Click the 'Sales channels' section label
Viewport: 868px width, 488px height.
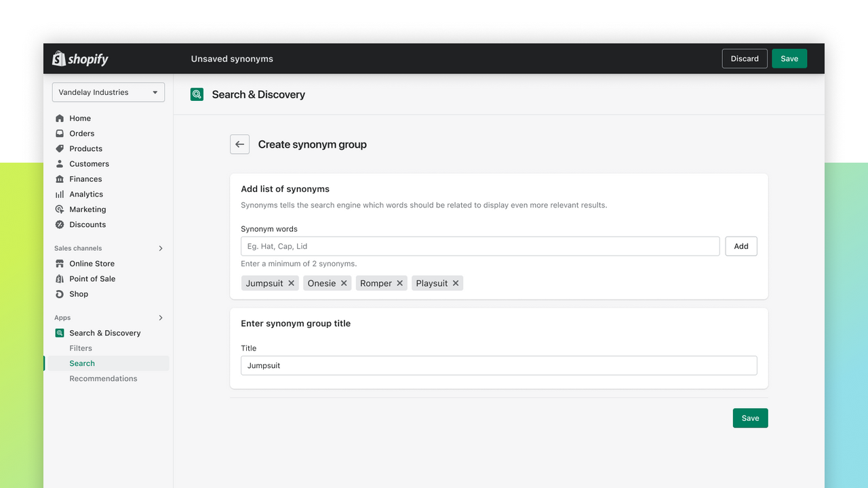[x=78, y=248]
